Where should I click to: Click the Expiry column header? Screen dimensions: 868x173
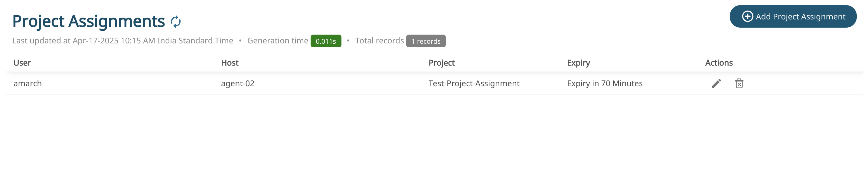click(578, 63)
